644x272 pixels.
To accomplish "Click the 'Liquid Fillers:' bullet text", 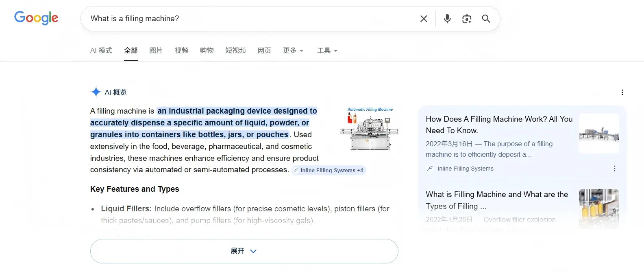I will point(126,208).
